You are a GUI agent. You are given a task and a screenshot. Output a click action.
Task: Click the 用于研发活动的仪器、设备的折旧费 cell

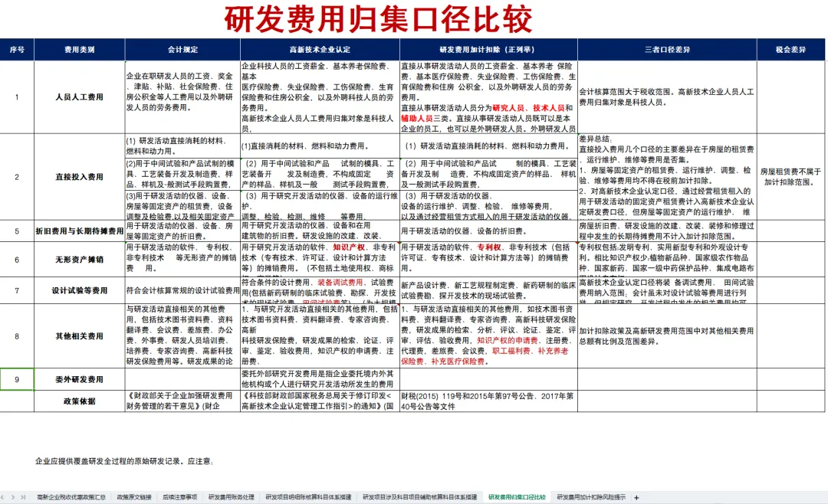pos(488,231)
